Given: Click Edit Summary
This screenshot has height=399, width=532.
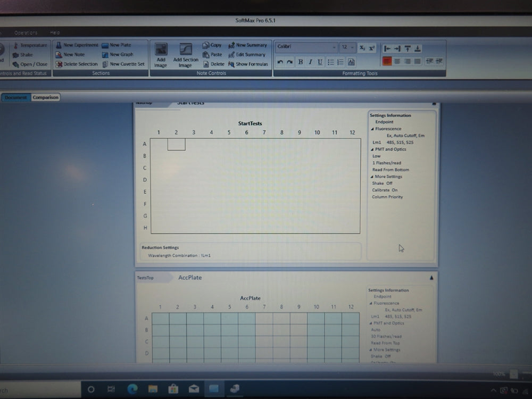Looking at the screenshot, I should pos(247,54).
